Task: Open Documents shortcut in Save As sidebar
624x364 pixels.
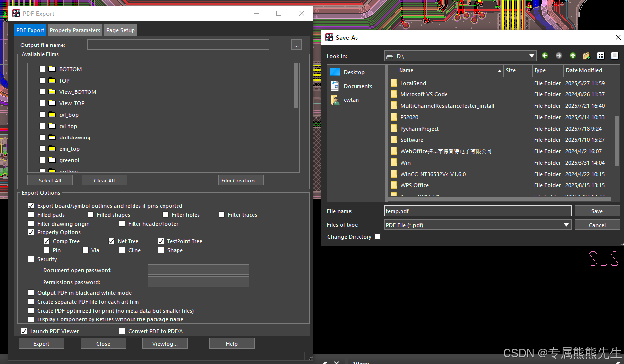Action: click(x=352, y=86)
